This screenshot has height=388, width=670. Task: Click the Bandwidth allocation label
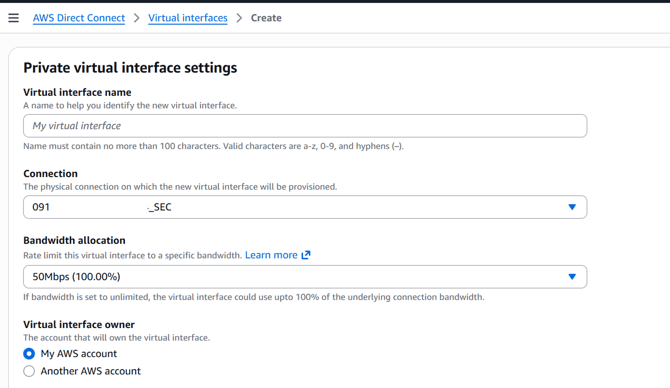click(x=74, y=240)
